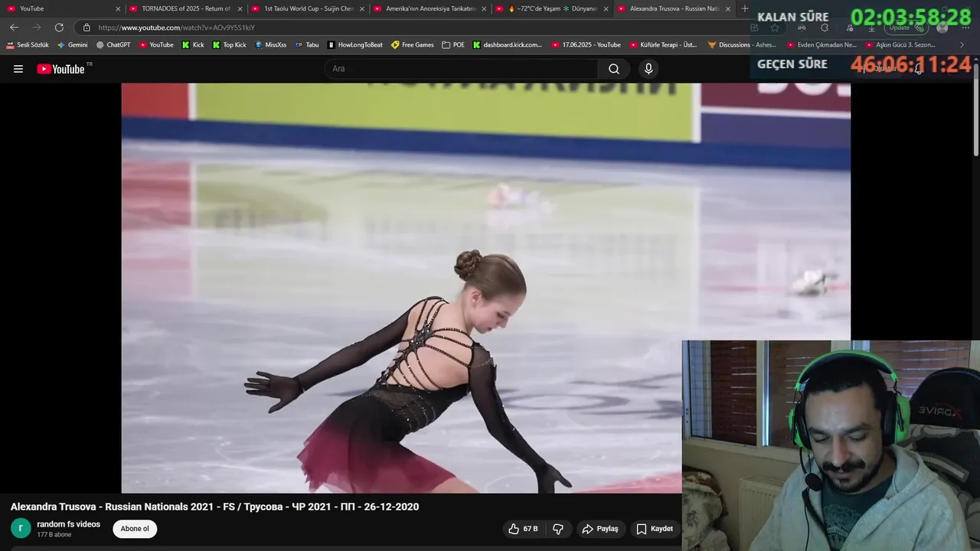Viewport: 980px width, 551px height.
Task: Open the YouTube hamburger guide menu
Action: (18, 69)
